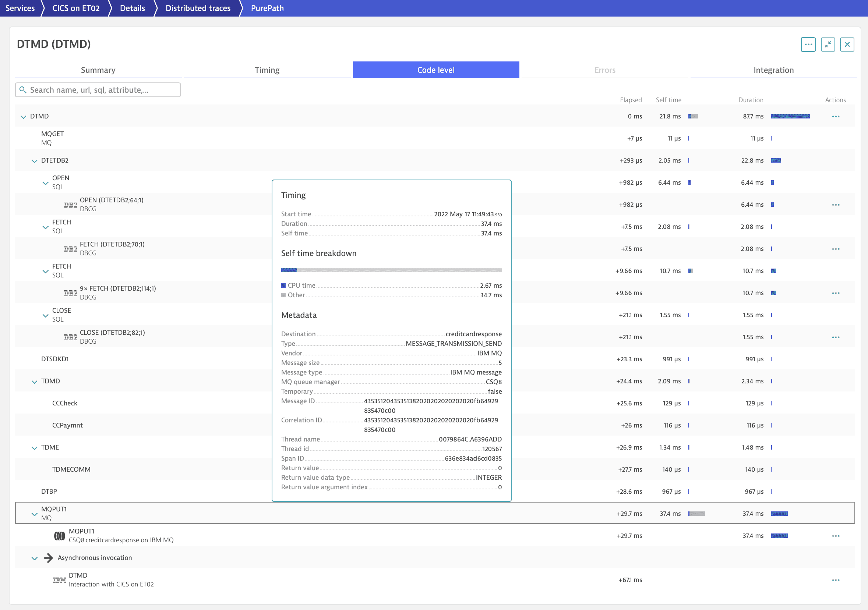Click the DTMD duration bar
The image size is (868, 610).
(790, 116)
